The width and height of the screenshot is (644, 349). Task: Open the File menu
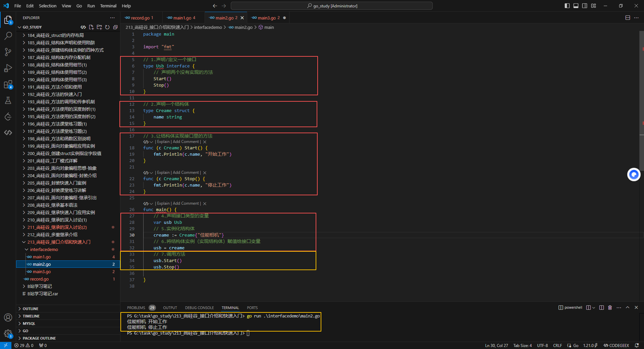coord(18,6)
